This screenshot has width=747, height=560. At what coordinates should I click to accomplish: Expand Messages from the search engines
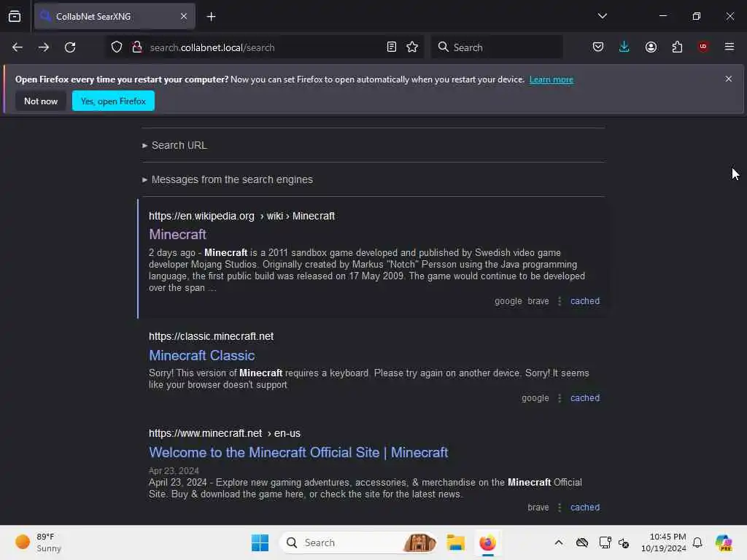pos(228,179)
